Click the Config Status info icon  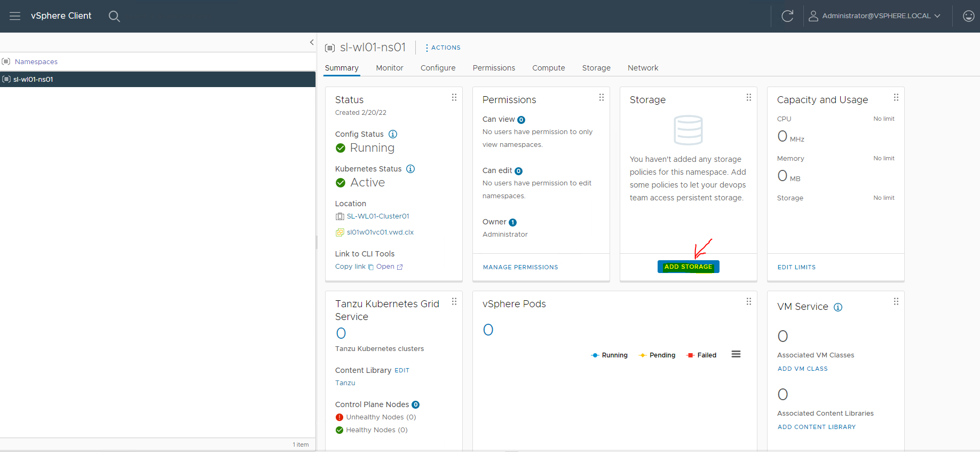[393, 134]
